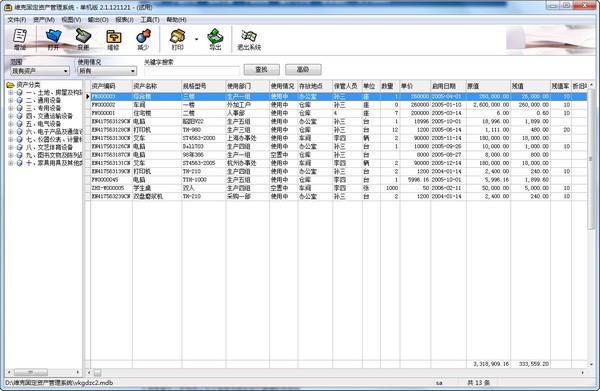Viewport: 600px width, 391px height.
Task: Expand the 二、通用设备 tree node
Action: click(11, 100)
